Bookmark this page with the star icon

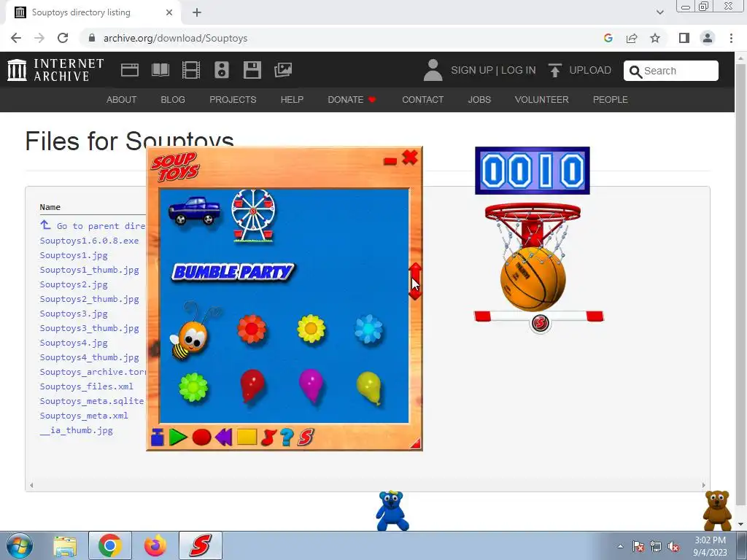pos(655,38)
